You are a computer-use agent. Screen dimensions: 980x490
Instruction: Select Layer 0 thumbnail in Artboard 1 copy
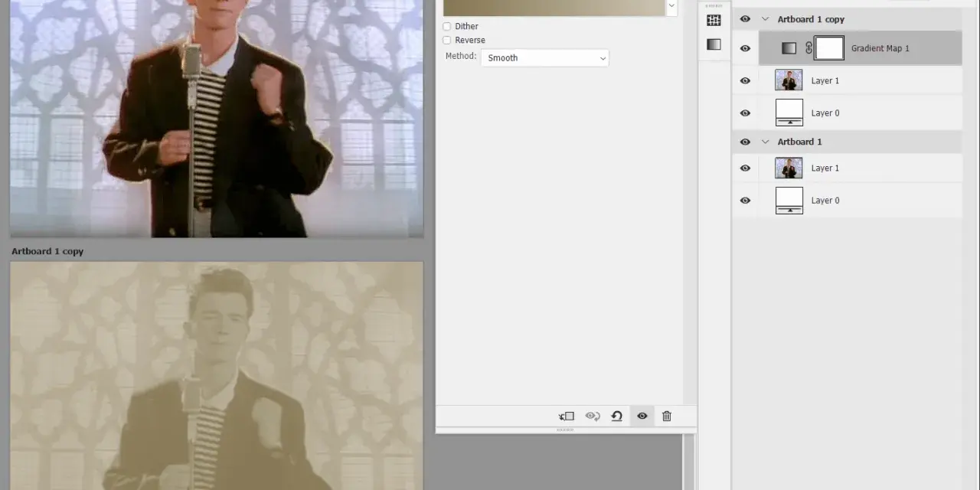789,113
